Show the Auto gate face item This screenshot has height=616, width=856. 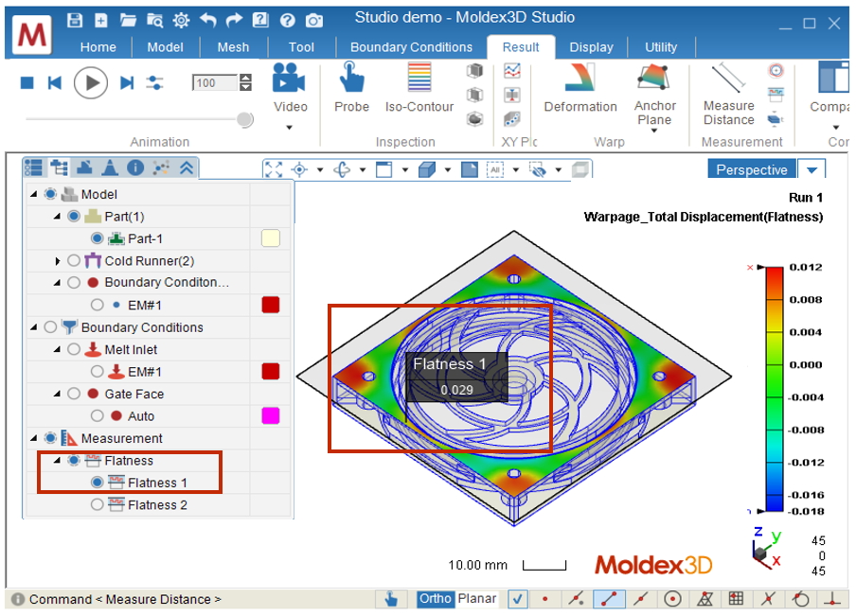tap(98, 415)
